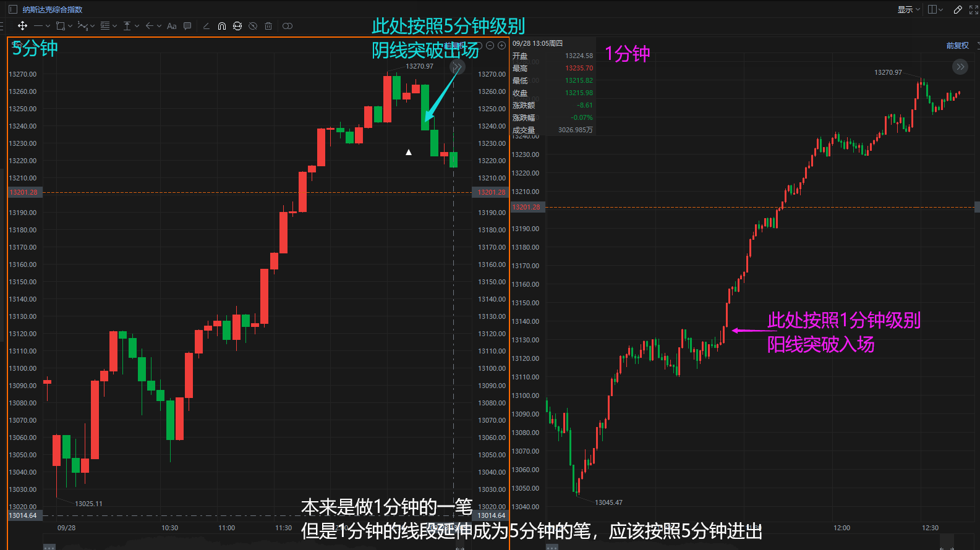
Task: Click the 12:00 time label on 1-minute axis
Action: click(842, 528)
